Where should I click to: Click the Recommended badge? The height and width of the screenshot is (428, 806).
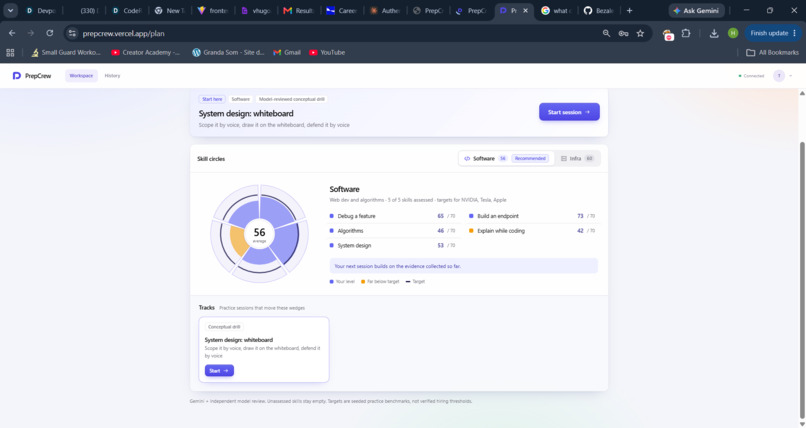pyautogui.click(x=530, y=158)
